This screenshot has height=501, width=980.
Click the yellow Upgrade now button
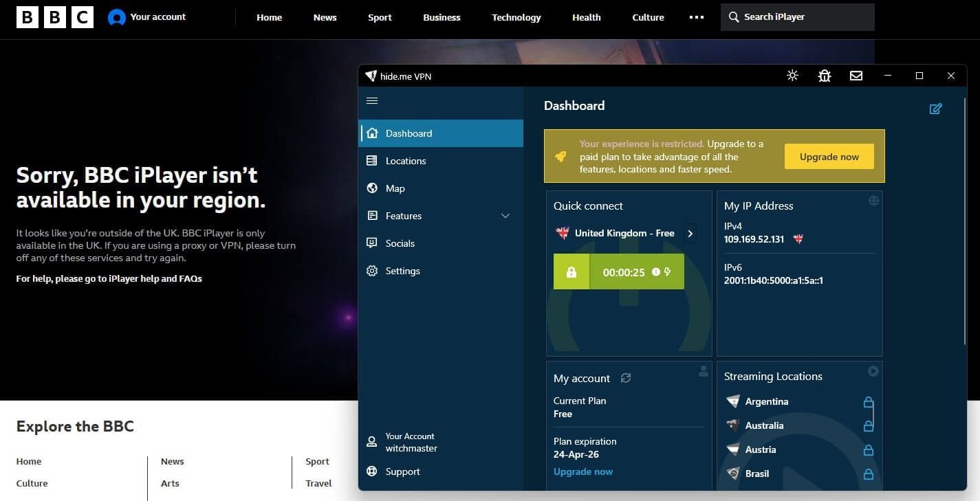pos(829,157)
